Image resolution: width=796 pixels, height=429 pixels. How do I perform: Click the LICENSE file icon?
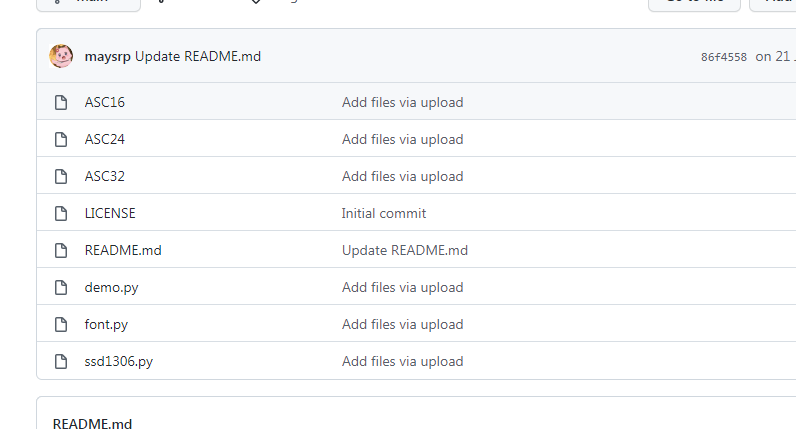click(x=61, y=213)
